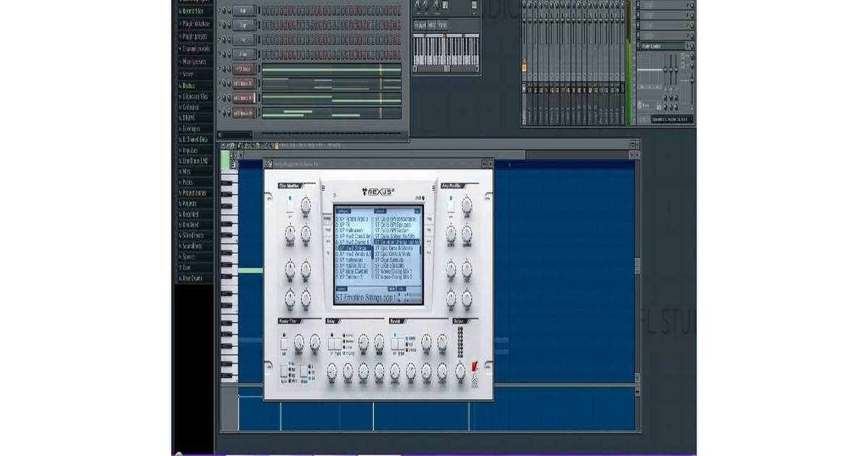The height and width of the screenshot is (456, 868).
Task: Toggle the Nexus Master Filter on button
Action: (x=284, y=343)
